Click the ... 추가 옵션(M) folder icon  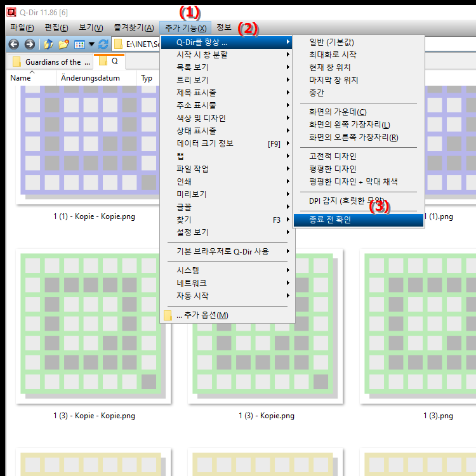[x=168, y=315]
